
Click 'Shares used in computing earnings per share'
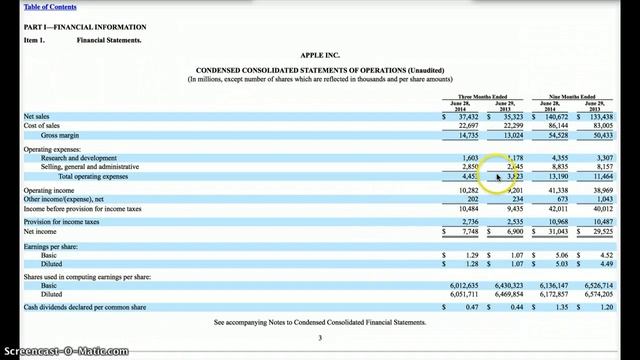pos(87,277)
